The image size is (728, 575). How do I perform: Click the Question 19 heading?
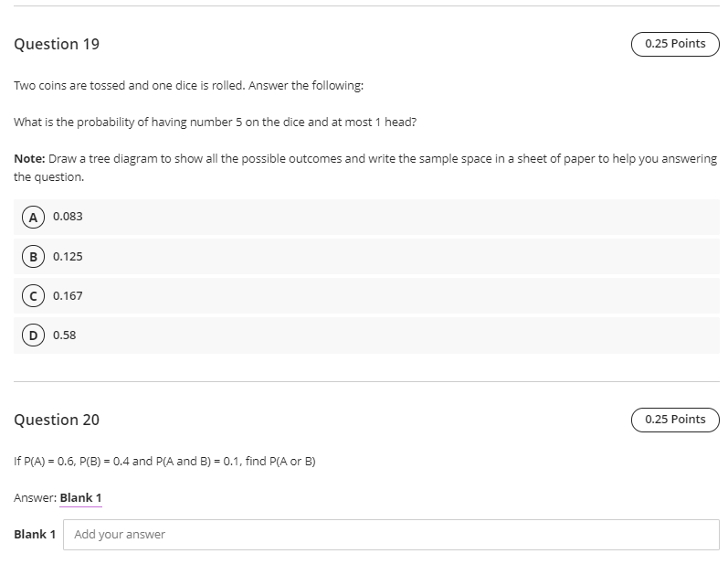click(x=57, y=44)
